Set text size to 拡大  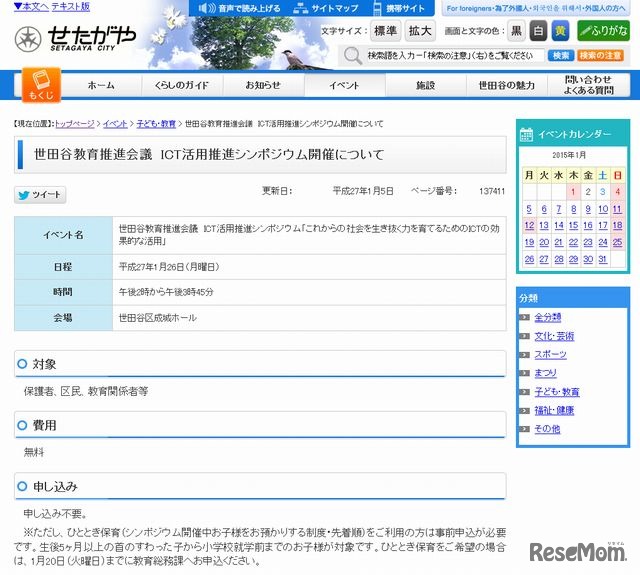[x=421, y=30]
